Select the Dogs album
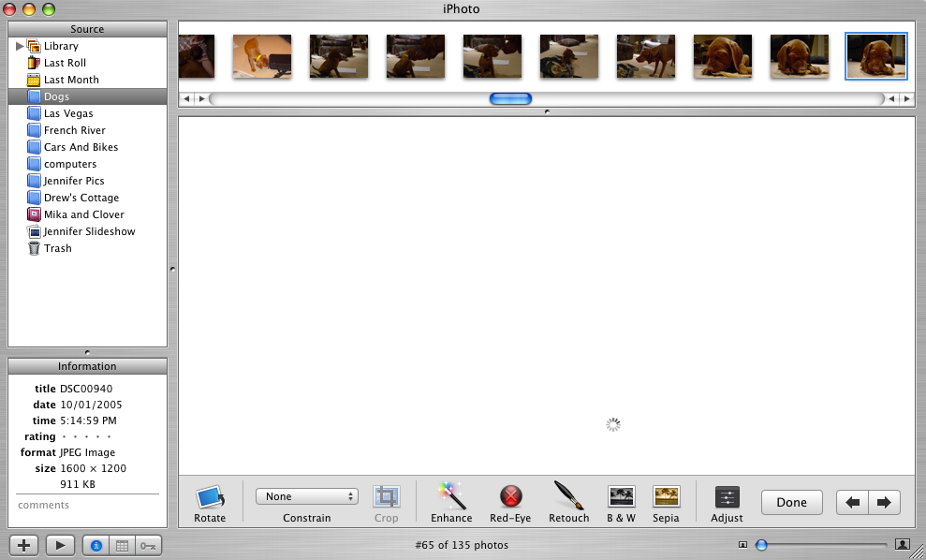The image size is (926, 560). coord(87,96)
